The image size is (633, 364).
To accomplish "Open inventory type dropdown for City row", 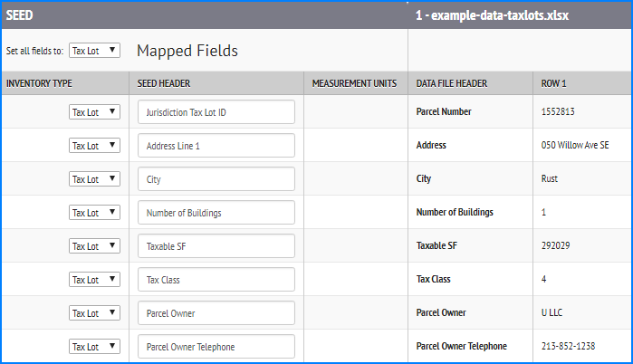I will point(94,178).
